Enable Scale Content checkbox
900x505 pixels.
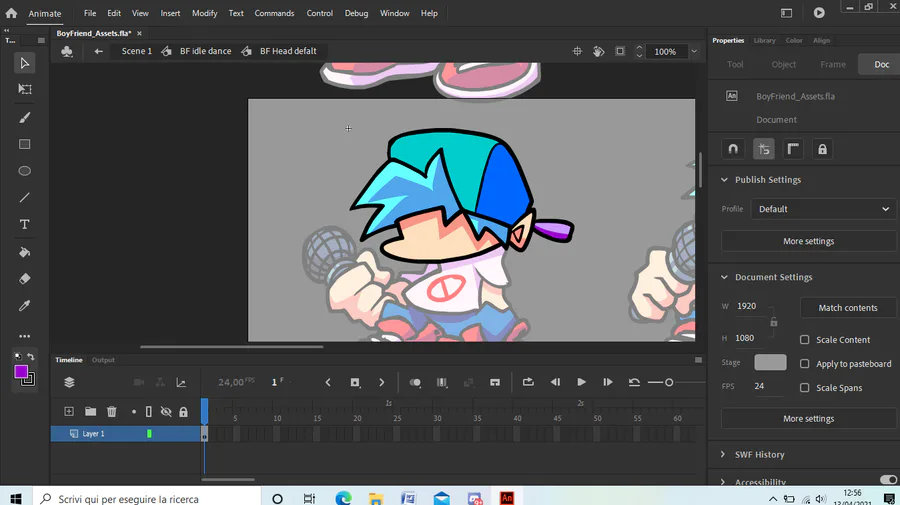pos(805,340)
